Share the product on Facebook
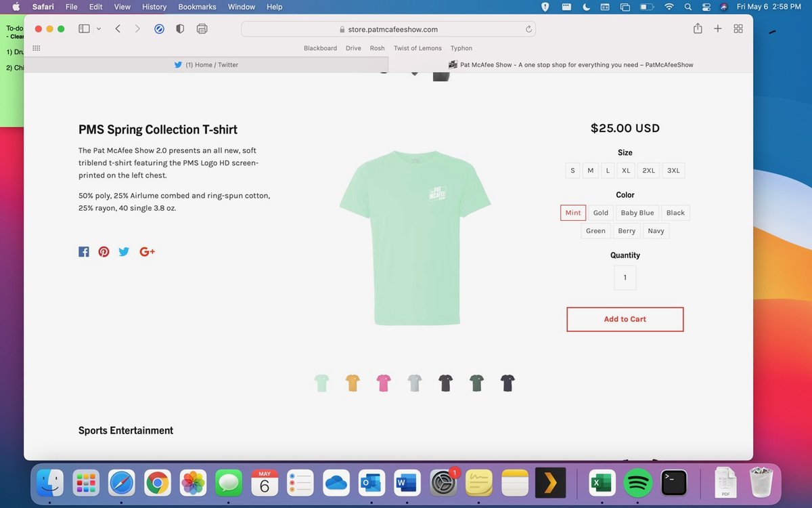812x508 pixels. (84, 252)
